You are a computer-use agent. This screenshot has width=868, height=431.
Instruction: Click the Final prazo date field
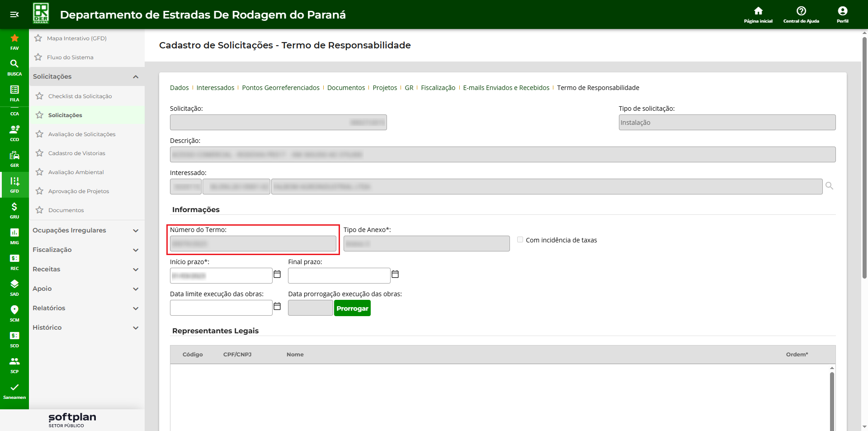[339, 275]
